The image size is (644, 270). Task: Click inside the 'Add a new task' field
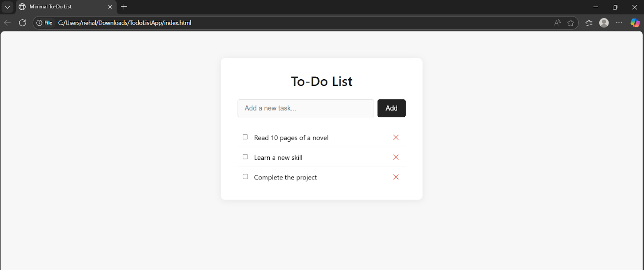[x=305, y=108]
